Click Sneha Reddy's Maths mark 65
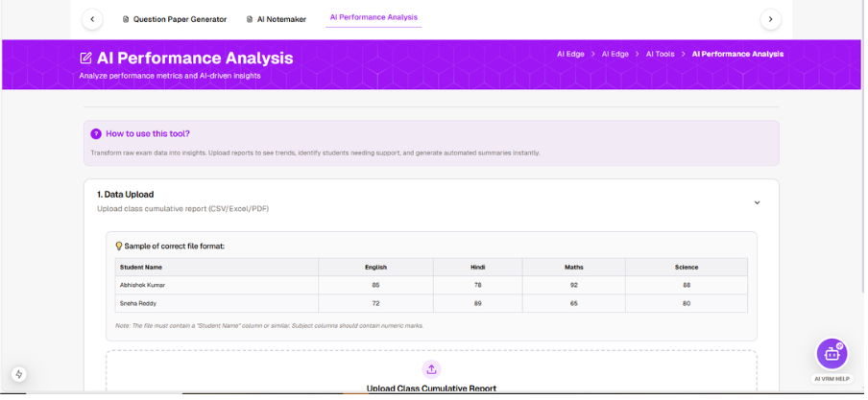 tap(574, 304)
